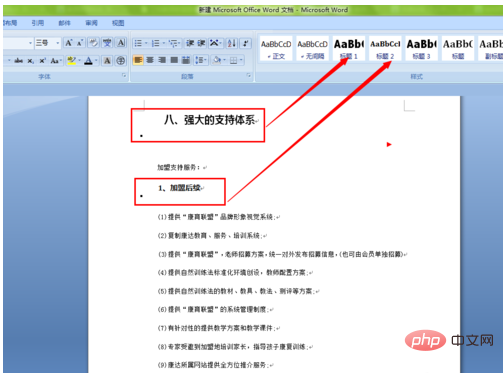The width and height of the screenshot is (504, 373).
Task: Clear formatting with the eraser icon
Action: click(x=93, y=43)
